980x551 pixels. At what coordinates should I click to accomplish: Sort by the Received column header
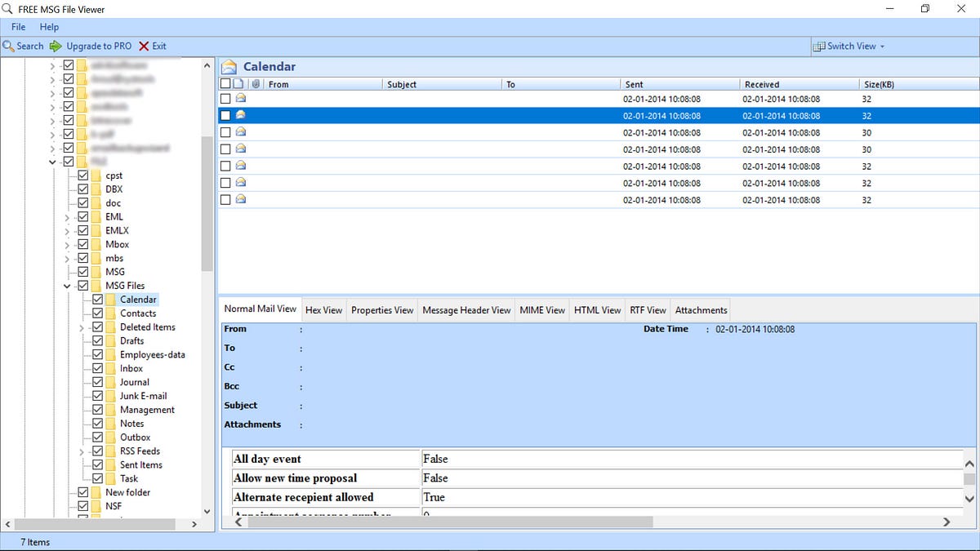(x=800, y=84)
